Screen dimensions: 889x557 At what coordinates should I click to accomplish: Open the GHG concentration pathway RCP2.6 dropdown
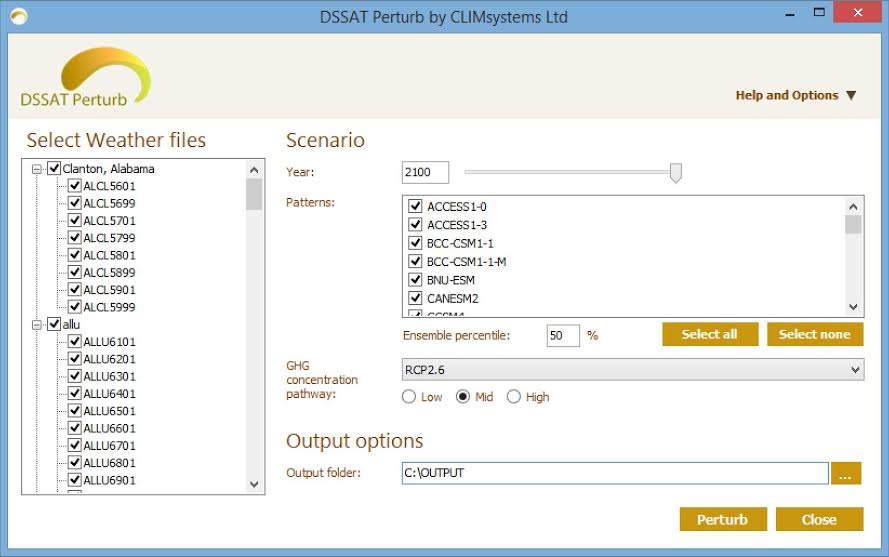pyautogui.click(x=633, y=370)
